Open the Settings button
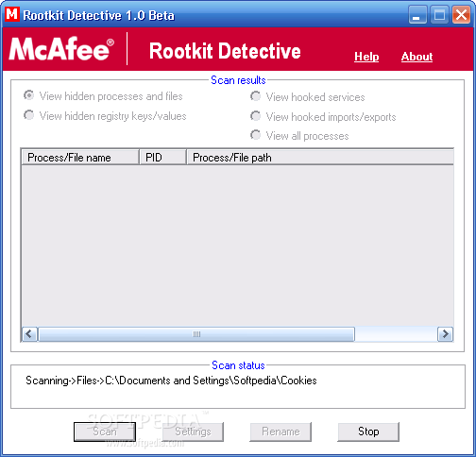The image size is (476, 457). click(x=193, y=432)
